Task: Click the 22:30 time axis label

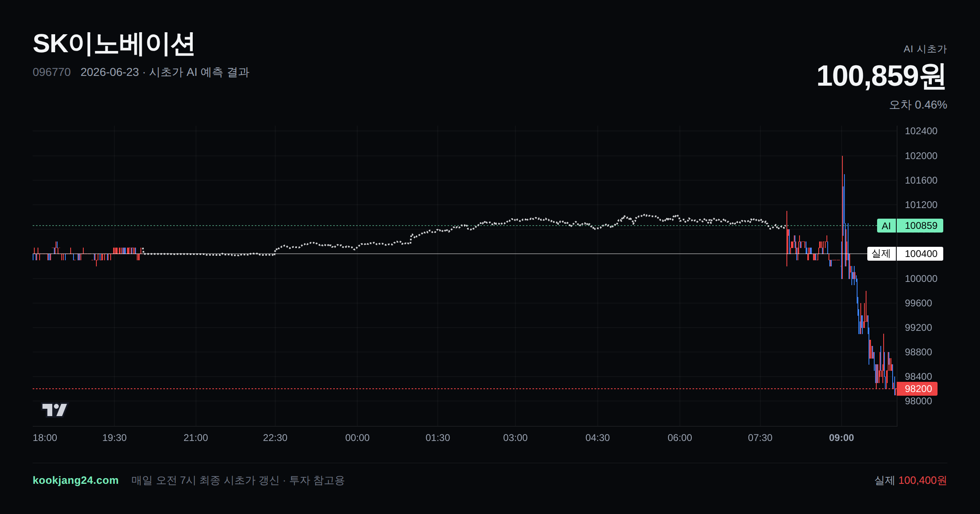Action: 275,438
